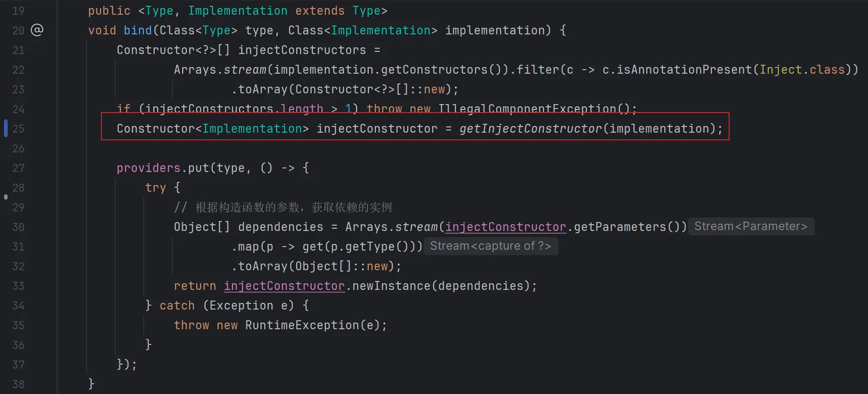The height and width of the screenshot is (394, 868).
Task: Click line number 38 in the gutter
Action: tap(18, 384)
